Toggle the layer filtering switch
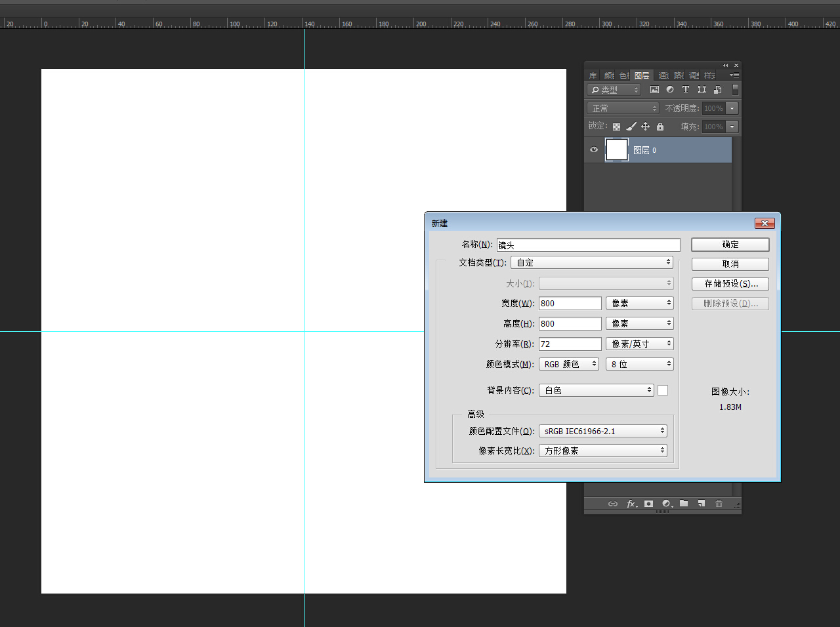This screenshot has width=840, height=627. 736,89
